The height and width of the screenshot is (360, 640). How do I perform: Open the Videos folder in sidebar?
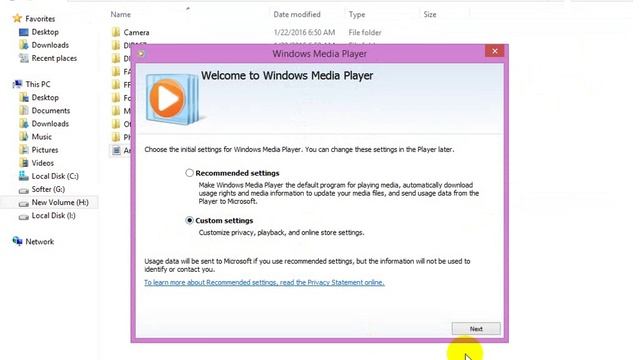(x=42, y=163)
